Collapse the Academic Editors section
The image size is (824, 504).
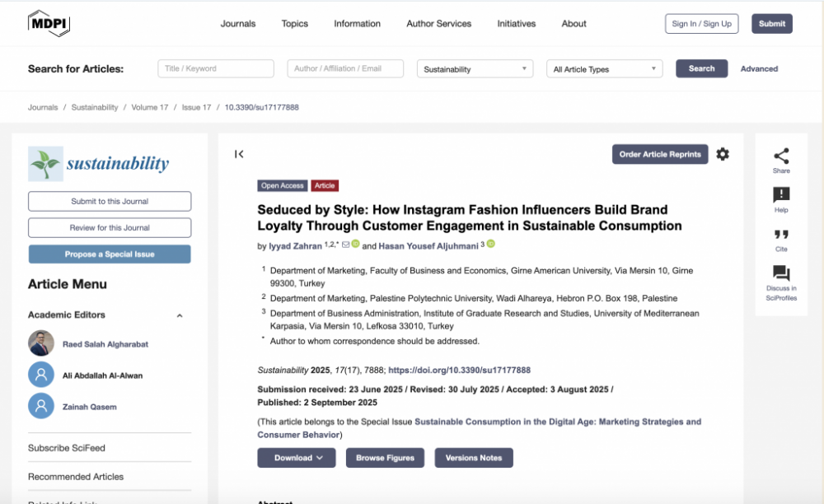(180, 315)
